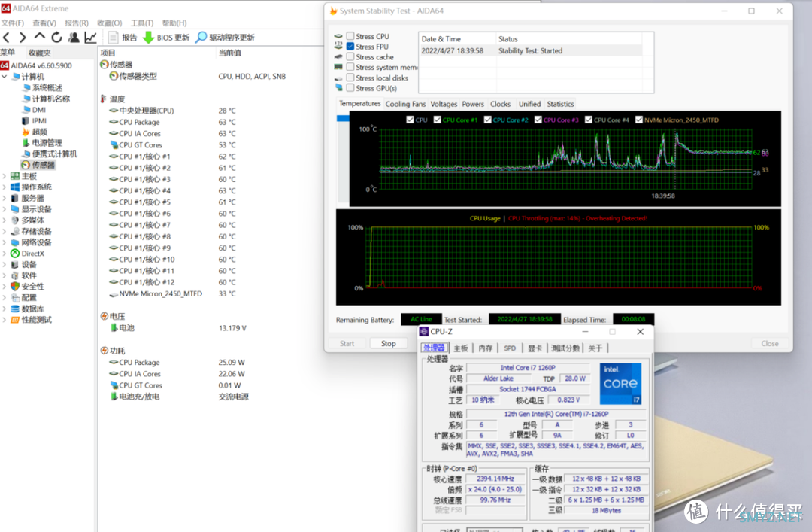The width and height of the screenshot is (812, 532).
Task: Expand the 操作系统 tree node
Action: pos(5,187)
